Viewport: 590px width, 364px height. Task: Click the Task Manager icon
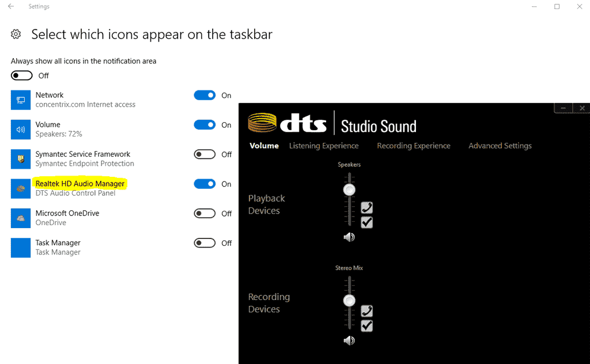click(x=20, y=248)
